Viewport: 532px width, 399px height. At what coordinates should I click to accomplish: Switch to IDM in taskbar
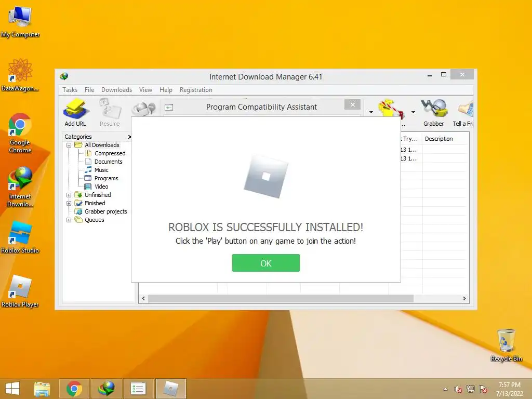coord(106,389)
